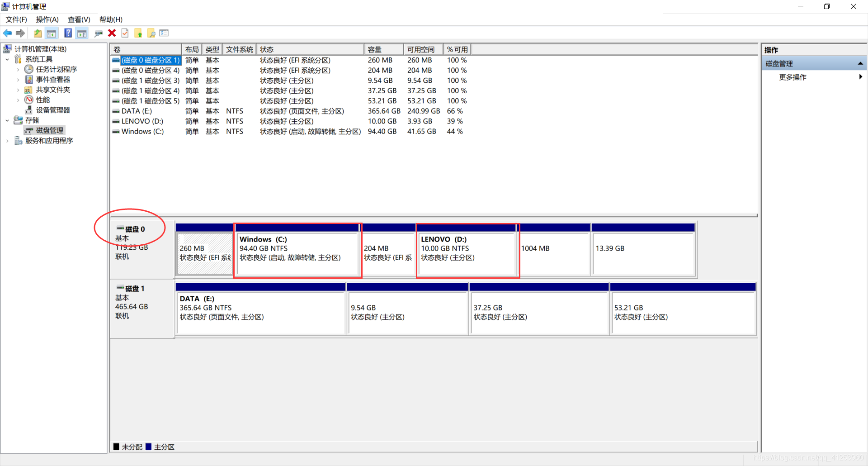Select the Device Manager icon

coord(29,110)
